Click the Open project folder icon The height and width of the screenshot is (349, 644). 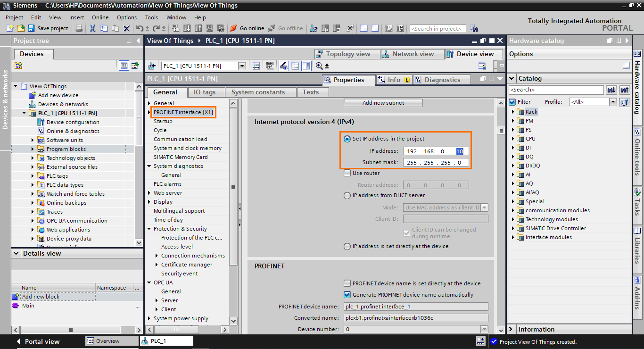[20, 28]
